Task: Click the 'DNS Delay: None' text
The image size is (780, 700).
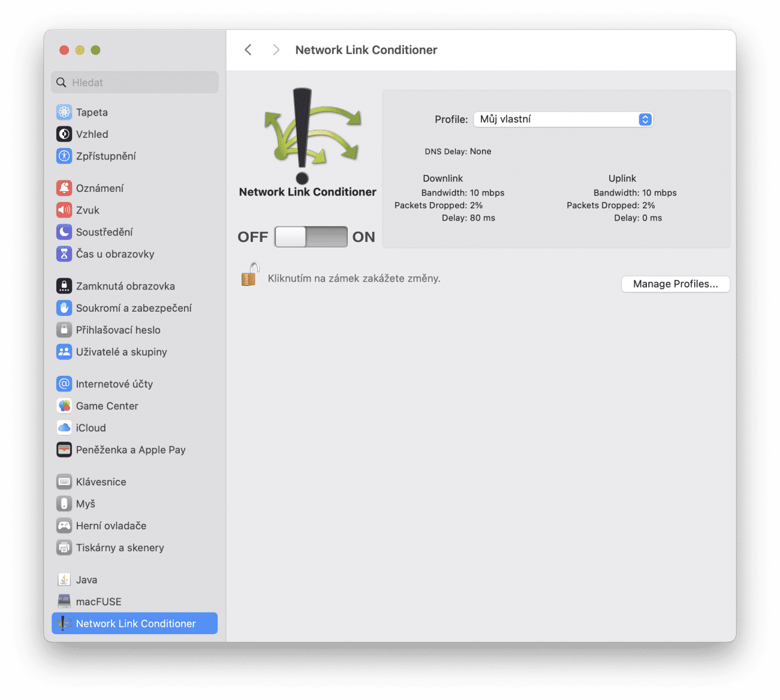Action: pyautogui.click(x=458, y=152)
